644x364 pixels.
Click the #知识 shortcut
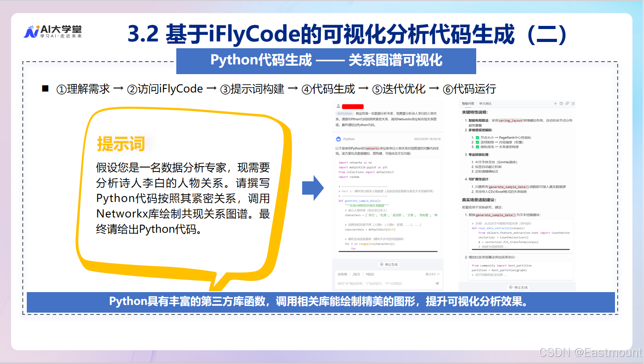click(370, 274)
